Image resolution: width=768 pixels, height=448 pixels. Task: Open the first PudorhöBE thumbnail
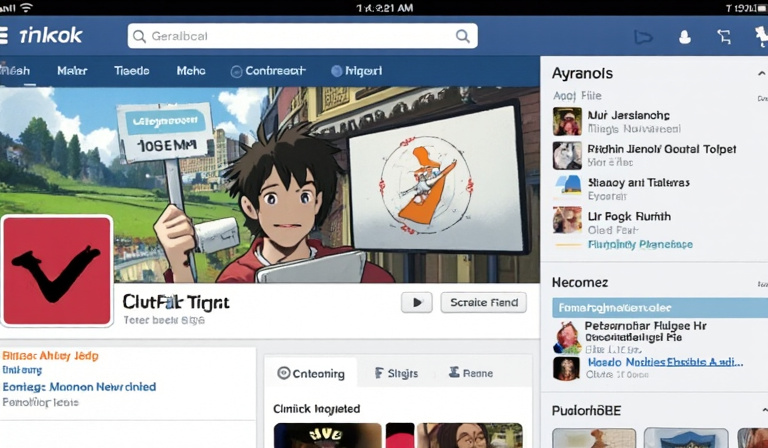[594, 438]
